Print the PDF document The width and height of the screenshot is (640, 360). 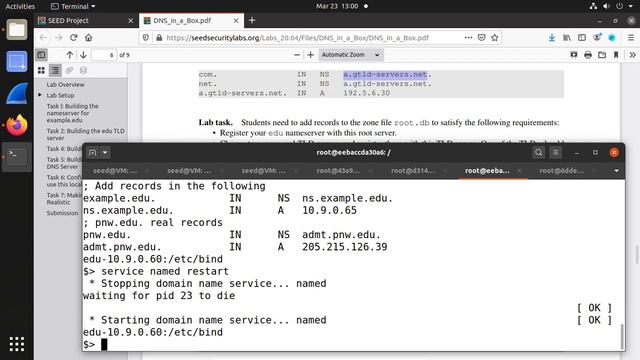(x=588, y=55)
